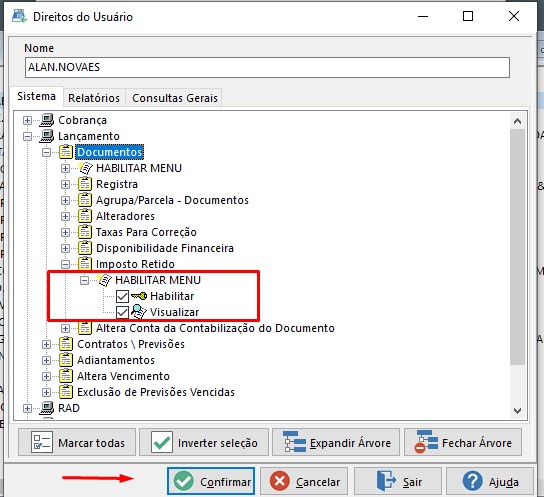This screenshot has width=544, height=497.
Task: Expand Exclusão de Previsões Vencidas node
Action: pyautogui.click(x=46, y=392)
